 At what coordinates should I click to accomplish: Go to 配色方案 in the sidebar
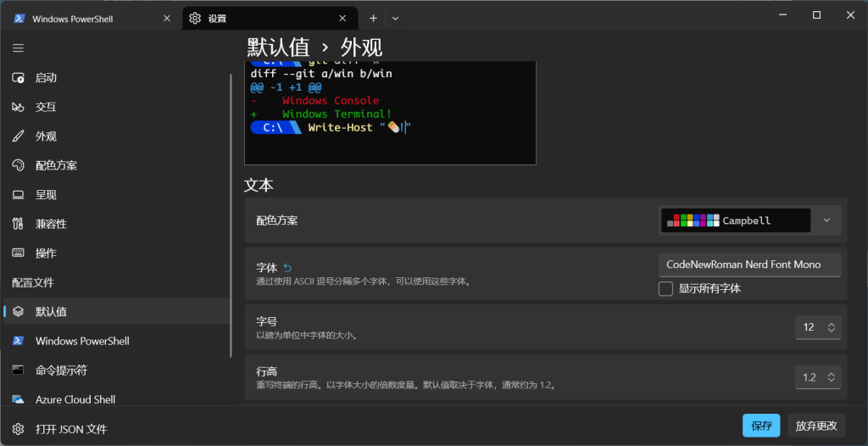[x=116, y=165]
